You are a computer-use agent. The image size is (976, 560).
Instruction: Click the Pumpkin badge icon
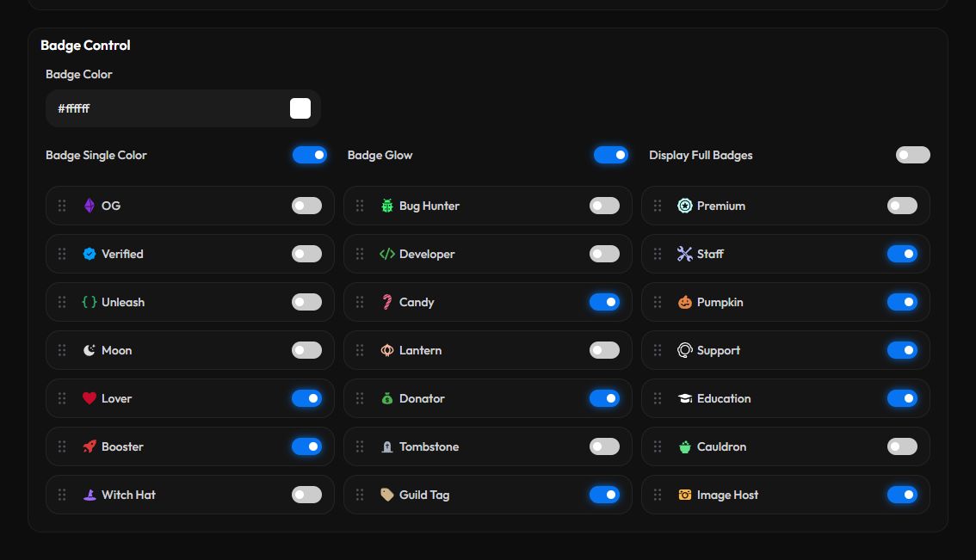[685, 302]
